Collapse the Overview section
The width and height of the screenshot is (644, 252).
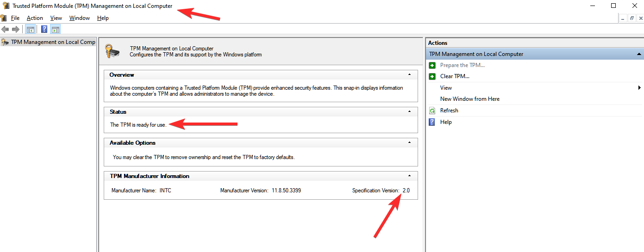point(409,74)
